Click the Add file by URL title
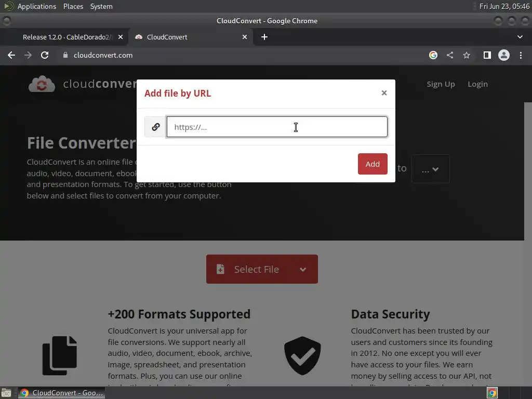The height and width of the screenshot is (399, 532). tap(178, 94)
